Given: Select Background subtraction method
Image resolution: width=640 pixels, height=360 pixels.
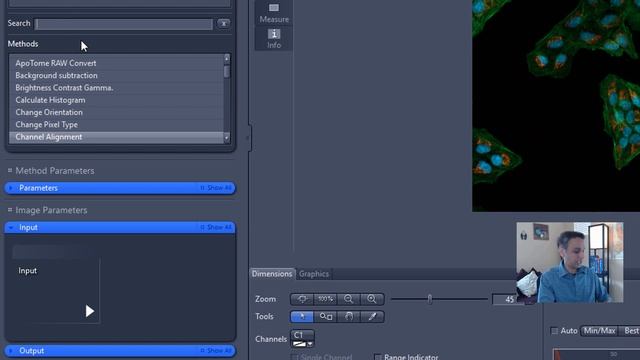Looking at the screenshot, I should pyautogui.click(x=116, y=76).
